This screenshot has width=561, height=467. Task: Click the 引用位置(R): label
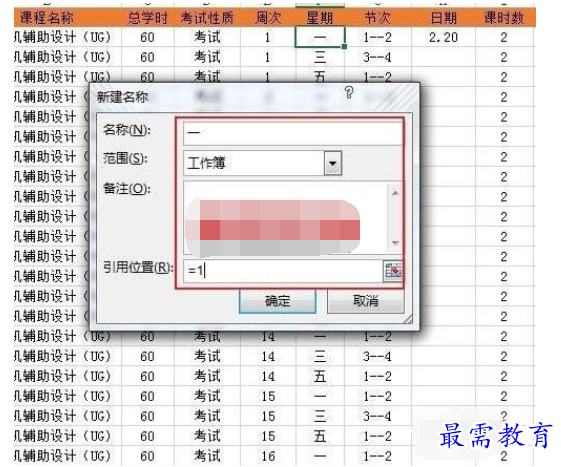click(x=138, y=267)
